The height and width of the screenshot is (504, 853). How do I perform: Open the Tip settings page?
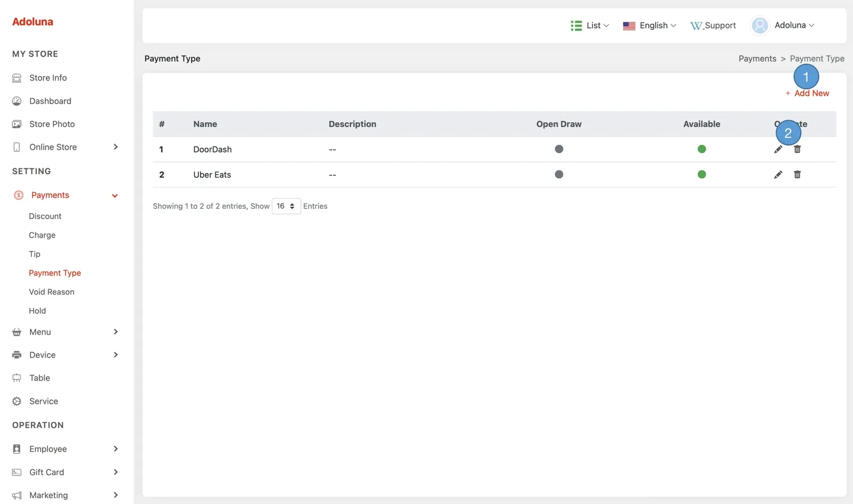[35, 254]
